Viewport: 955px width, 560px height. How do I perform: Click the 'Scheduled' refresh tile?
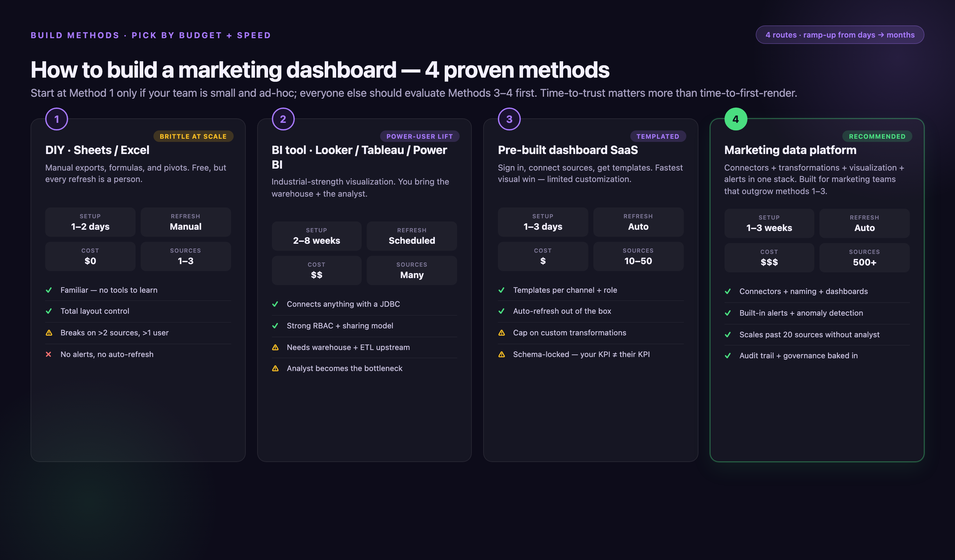(x=412, y=236)
